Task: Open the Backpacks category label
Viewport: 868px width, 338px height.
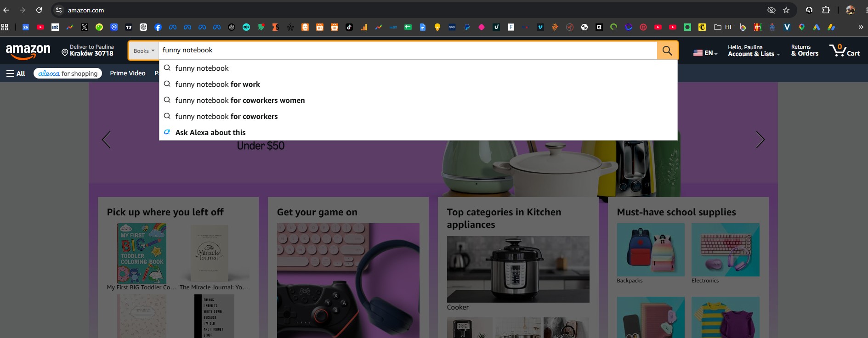Action: coord(630,281)
